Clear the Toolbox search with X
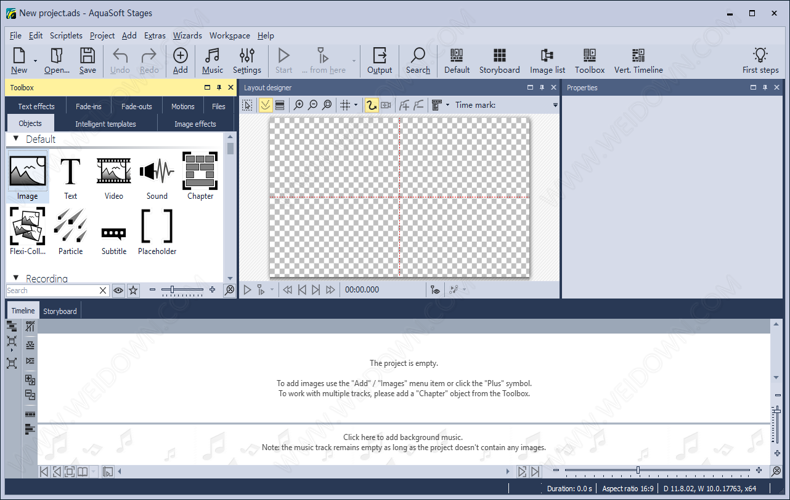 pyautogui.click(x=103, y=290)
